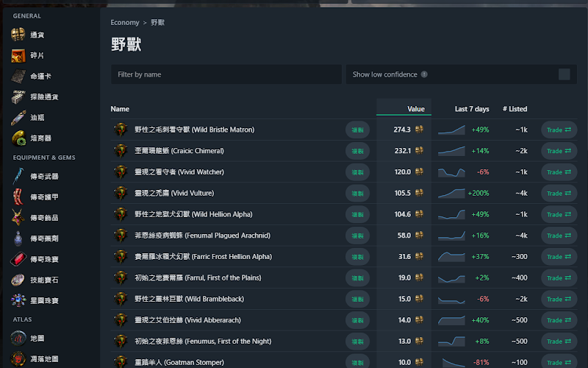The image size is (588, 368).
Task: Open the 傳奇護甲 unique armours icon
Action: click(18, 197)
